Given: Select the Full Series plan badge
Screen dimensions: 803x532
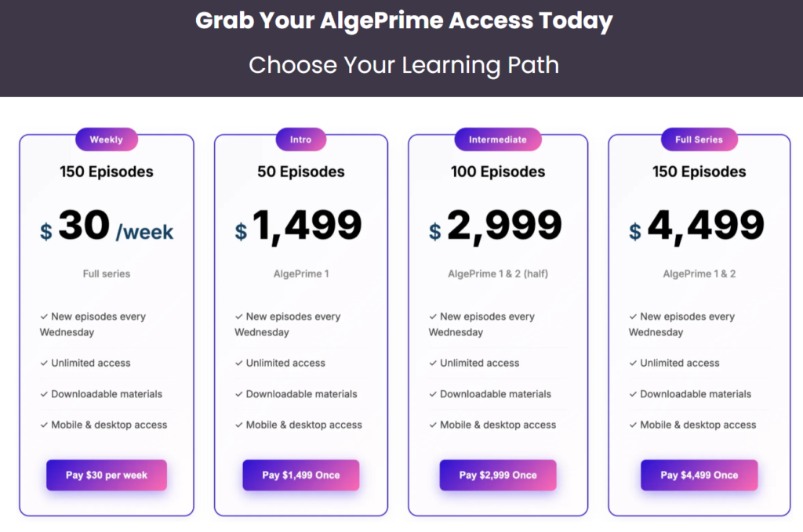Looking at the screenshot, I should [699, 139].
